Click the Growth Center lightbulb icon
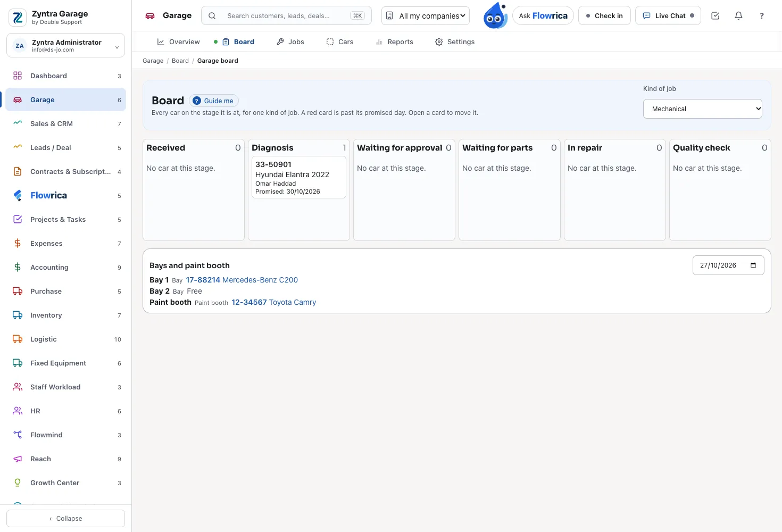The height and width of the screenshot is (532, 782). coord(18,483)
